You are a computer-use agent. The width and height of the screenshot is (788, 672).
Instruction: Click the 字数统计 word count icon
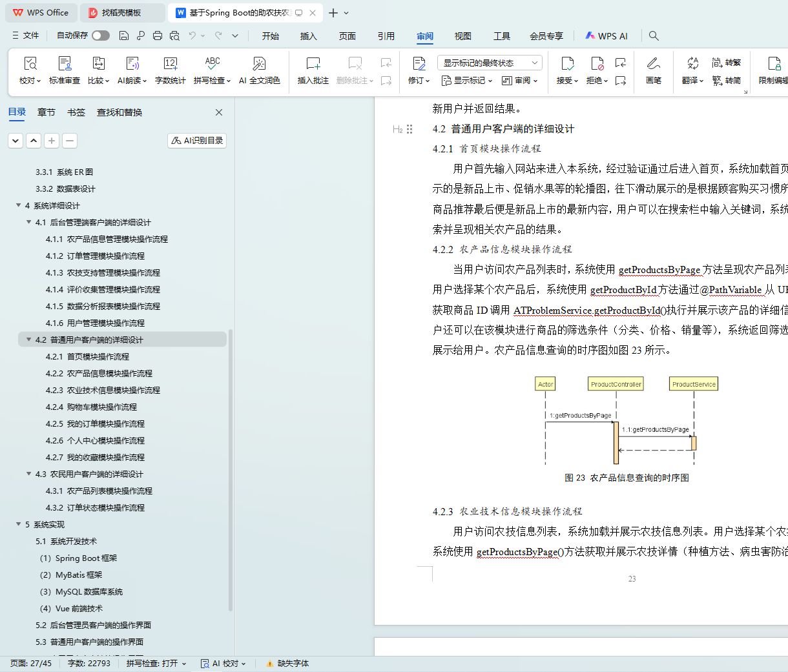(171, 64)
